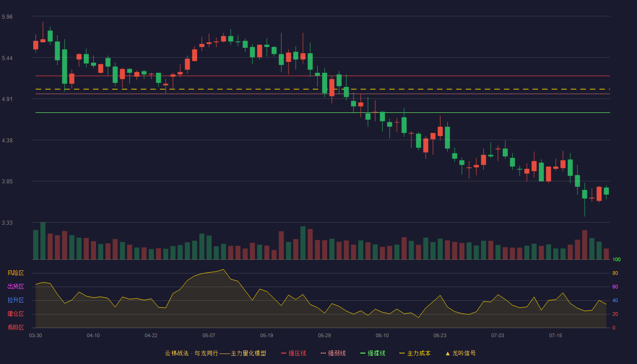Select the 拉升区 zone label
637x364 pixels.
click(x=15, y=300)
